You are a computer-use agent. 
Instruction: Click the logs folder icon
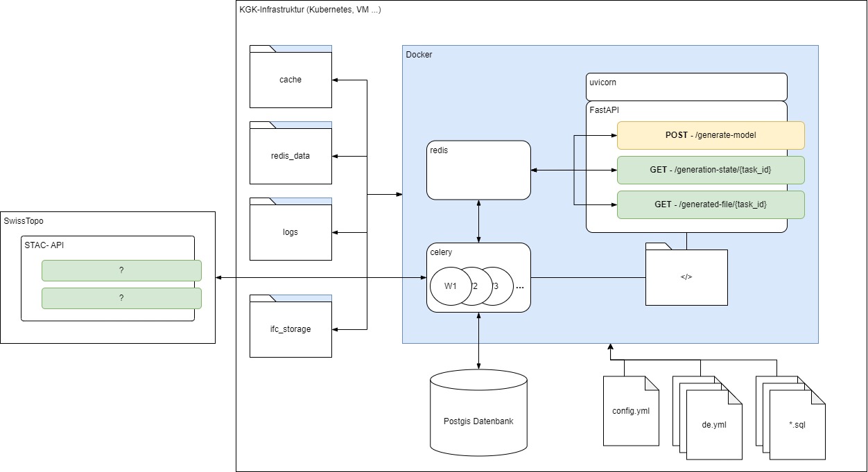pos(290,232)
